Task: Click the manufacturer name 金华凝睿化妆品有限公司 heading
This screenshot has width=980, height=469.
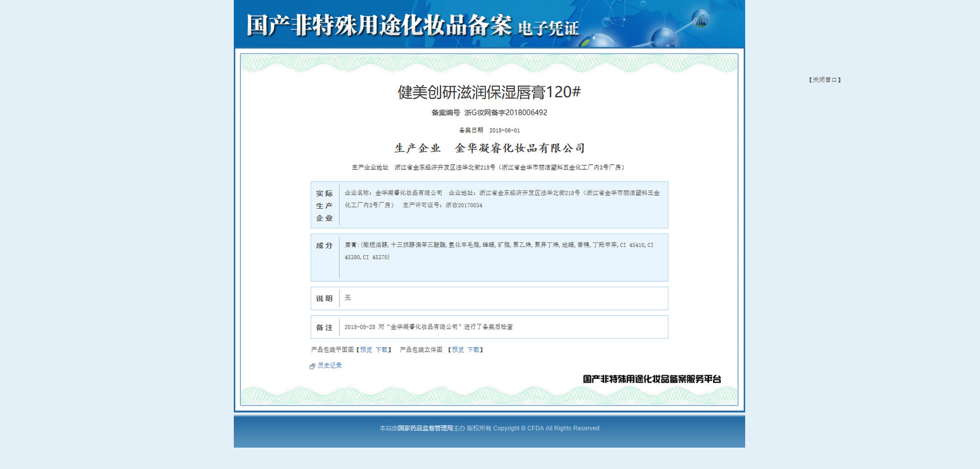Action: 520,148
